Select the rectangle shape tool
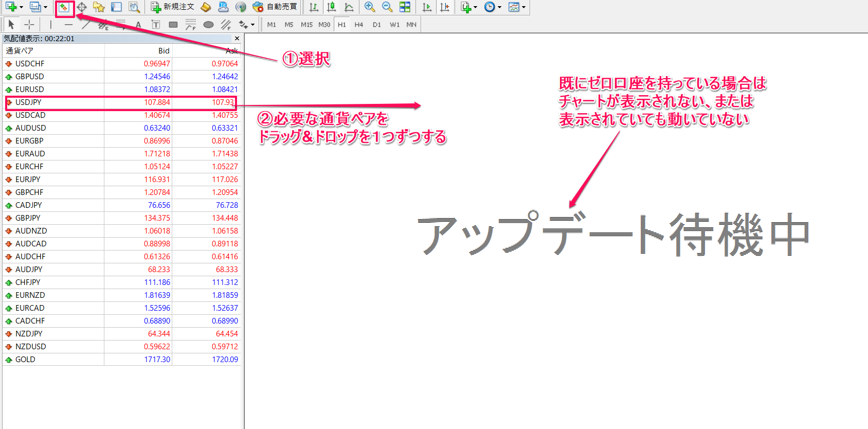The width and height of the screenshot is (868, 429). tap(173, 24)
